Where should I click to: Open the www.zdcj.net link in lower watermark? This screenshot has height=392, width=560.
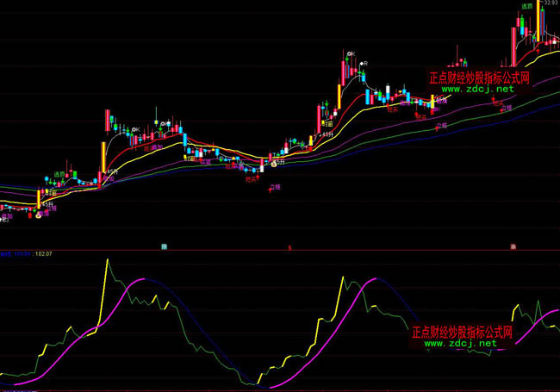click(460, 343)
